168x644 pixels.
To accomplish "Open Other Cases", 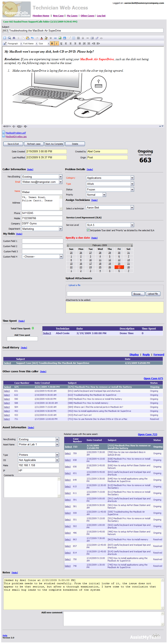I will (88, 15).
